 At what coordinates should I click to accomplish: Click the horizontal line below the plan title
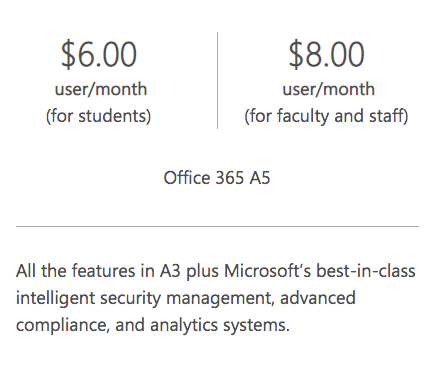[217, 226]
